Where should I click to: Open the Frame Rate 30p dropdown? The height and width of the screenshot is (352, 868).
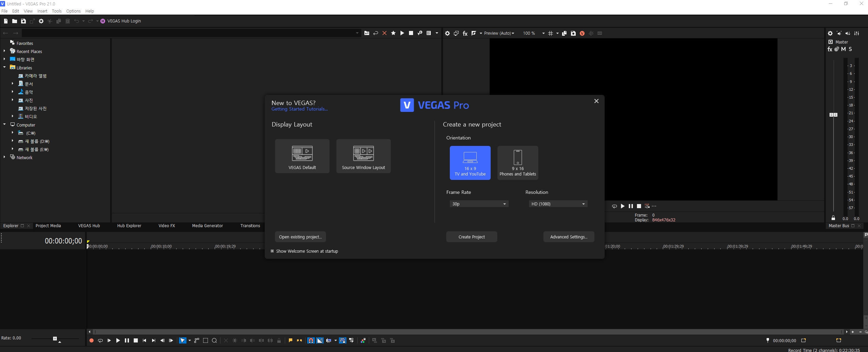479,204
